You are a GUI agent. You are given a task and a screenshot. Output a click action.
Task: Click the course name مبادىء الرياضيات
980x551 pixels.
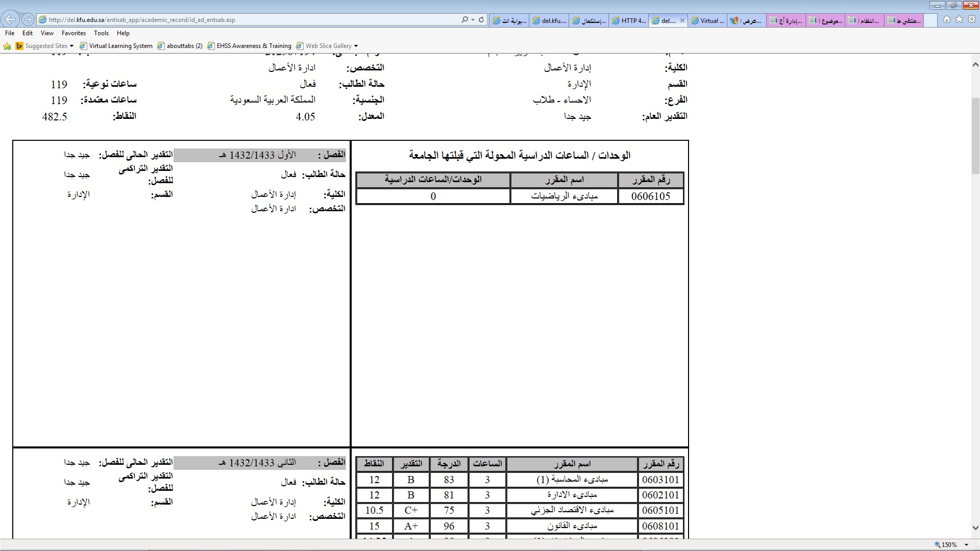pos(564,196)
